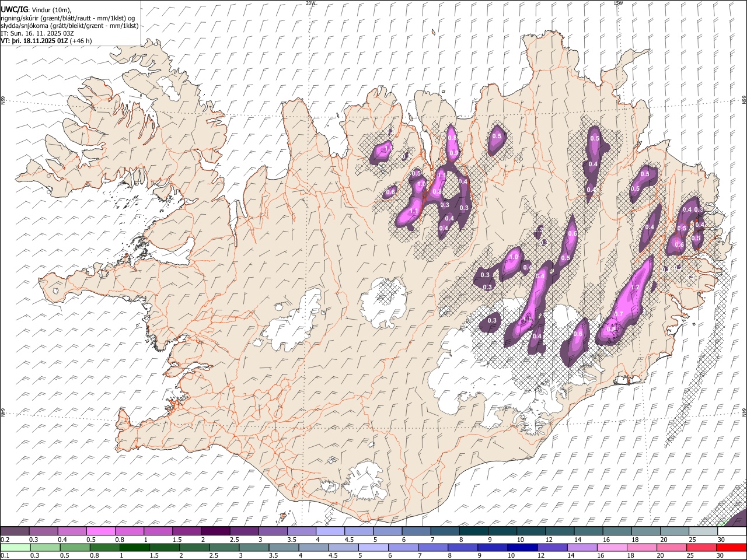Click the '1.2' precipitation value on the map
This screenshot has height=560, width=747.
636,288
